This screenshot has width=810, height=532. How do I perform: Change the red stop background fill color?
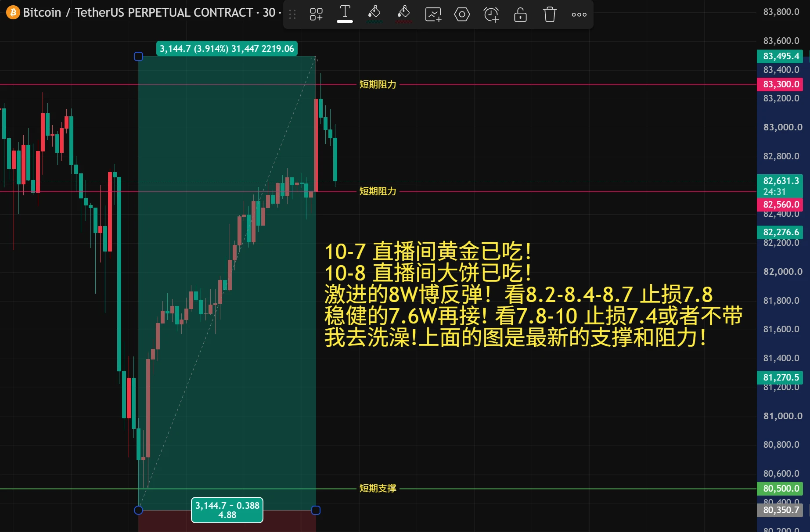(403, 14)
